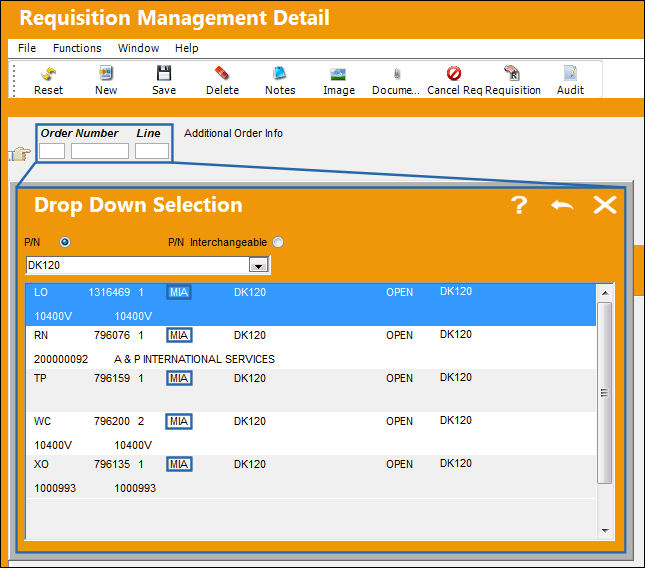645x568 pixels.
Task: Click the DK120 part number field
Action: [138, 265]
